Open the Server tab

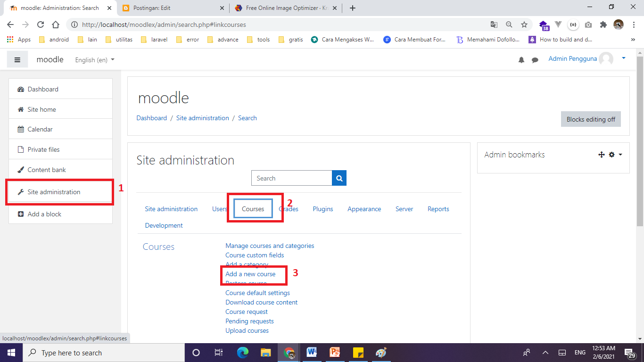coord(405,209)
